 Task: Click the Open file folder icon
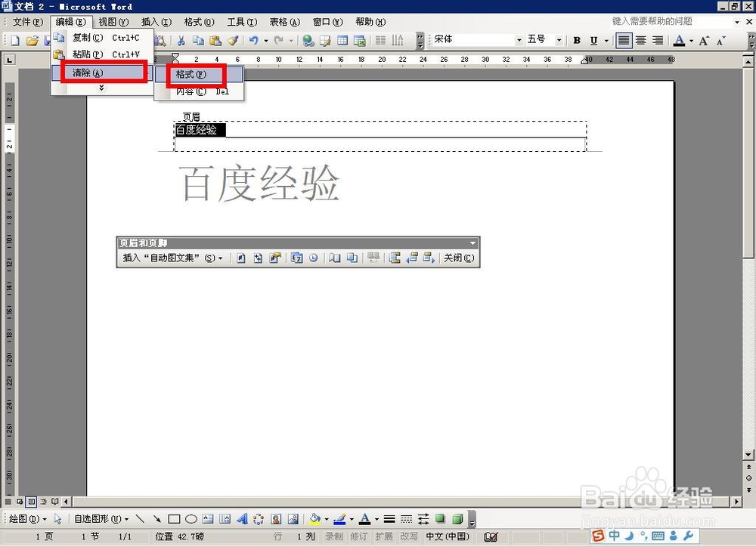[32, 41]
